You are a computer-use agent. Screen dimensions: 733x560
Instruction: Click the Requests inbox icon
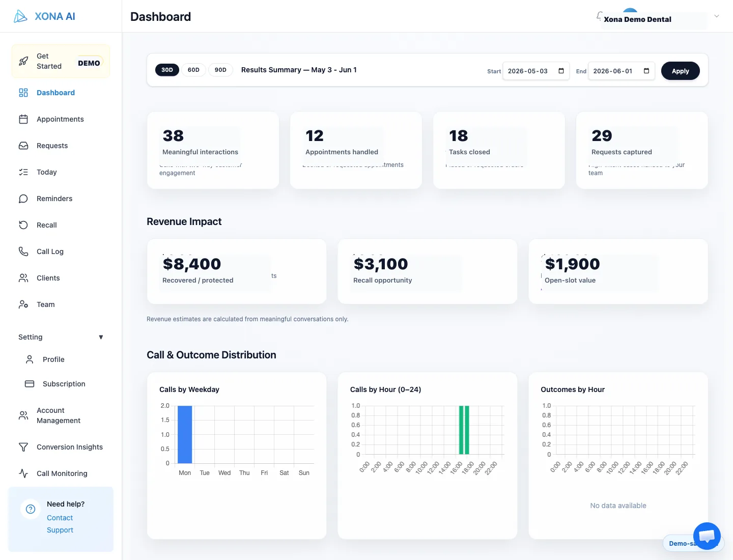[23, 146]
